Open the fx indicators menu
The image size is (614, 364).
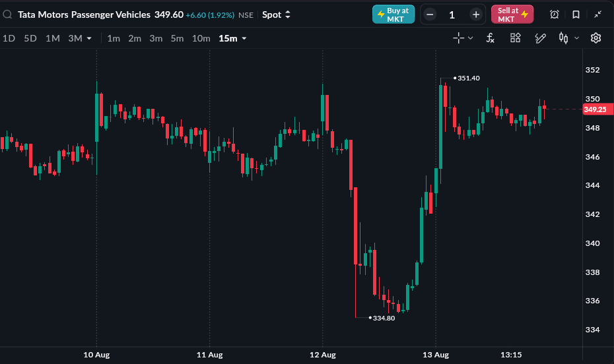tap(491, 38)
